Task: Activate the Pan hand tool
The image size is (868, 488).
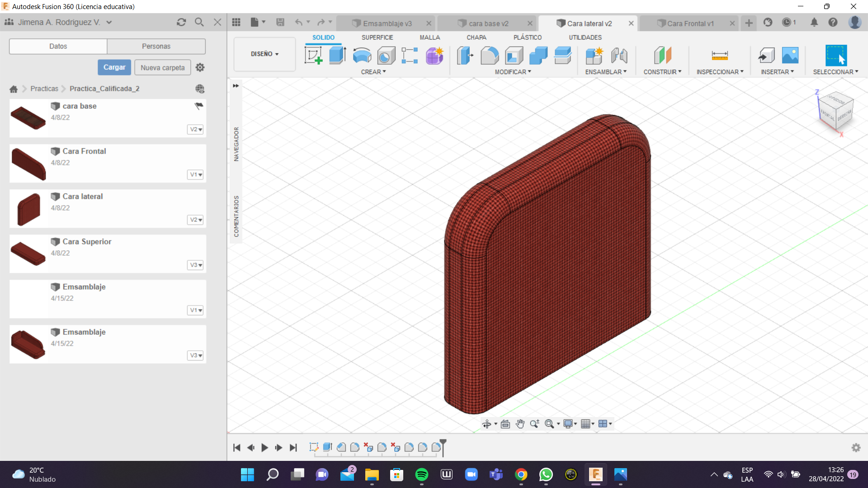Action: pyautogui.click(x=520, y=424)
